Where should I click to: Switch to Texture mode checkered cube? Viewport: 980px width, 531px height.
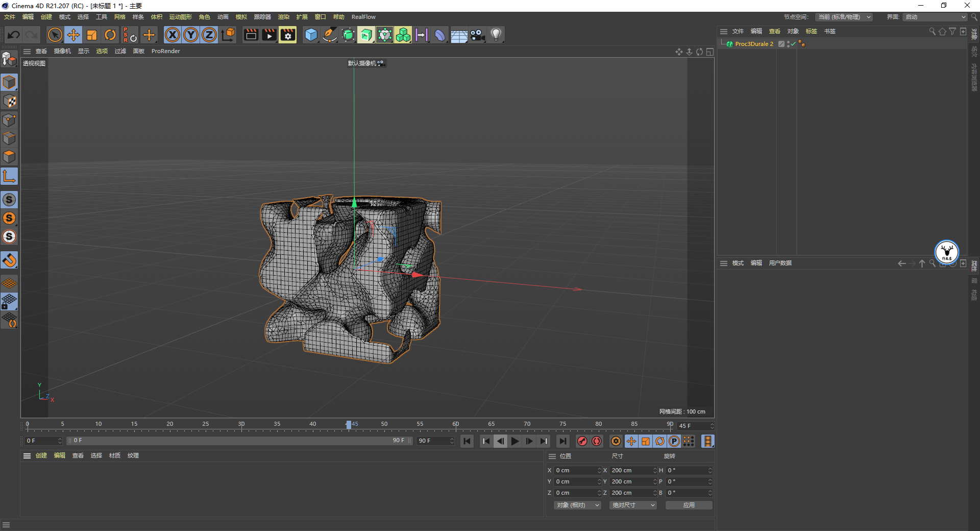tap(10, 101)
